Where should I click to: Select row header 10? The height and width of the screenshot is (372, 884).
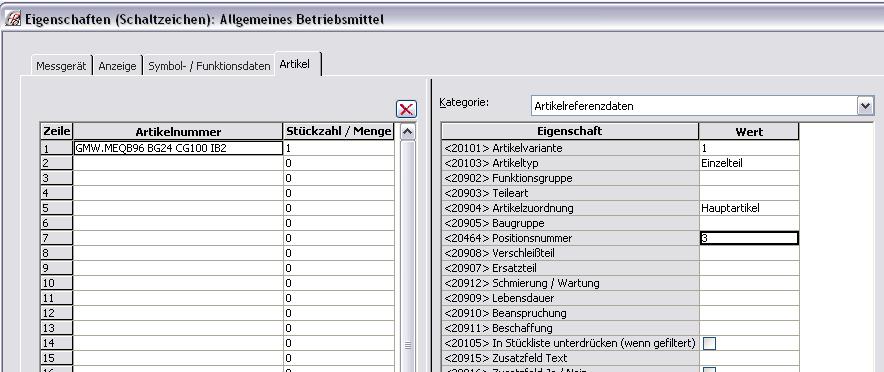[x=56, y=283]
